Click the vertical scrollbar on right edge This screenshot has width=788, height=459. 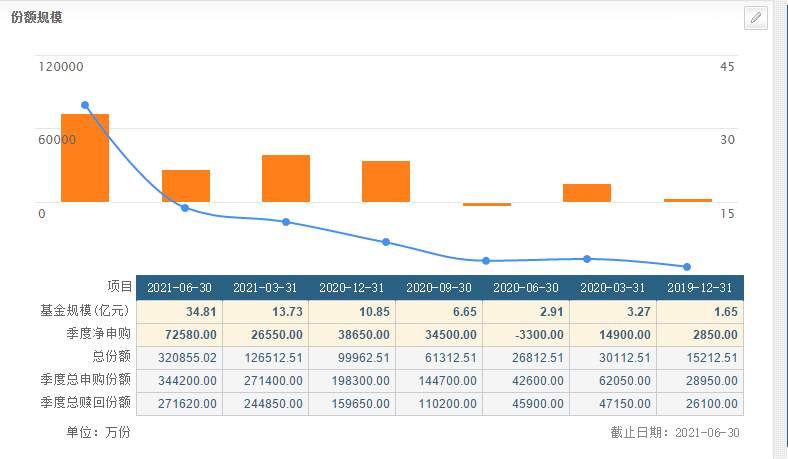[779, 230]
